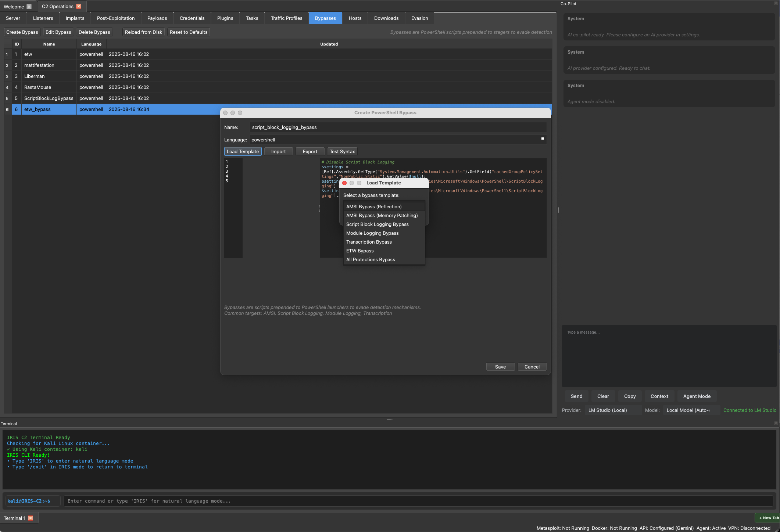This screenshot has width=780, height=532.
Task: Open the Implants tab
Action: 75,18
